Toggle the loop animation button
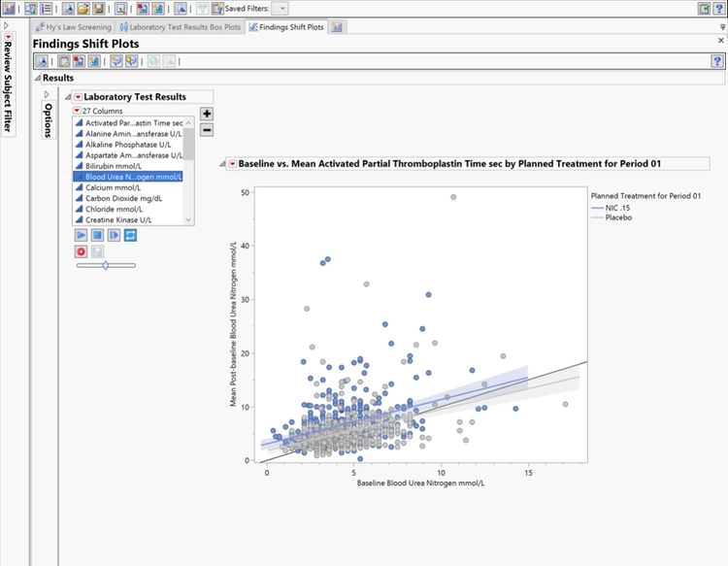This screenshot has width=728, height=566. pyautogui.click(x=130, y=235)
